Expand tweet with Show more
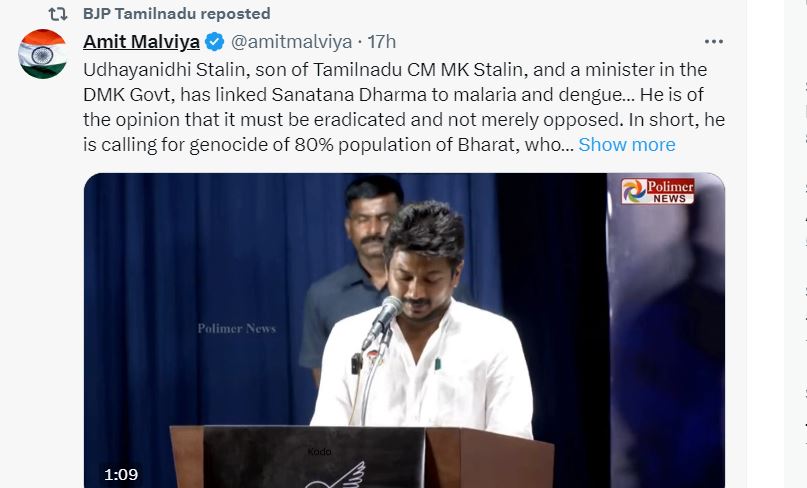This screenshot has width=807, height=488. [x=626, y=145]
